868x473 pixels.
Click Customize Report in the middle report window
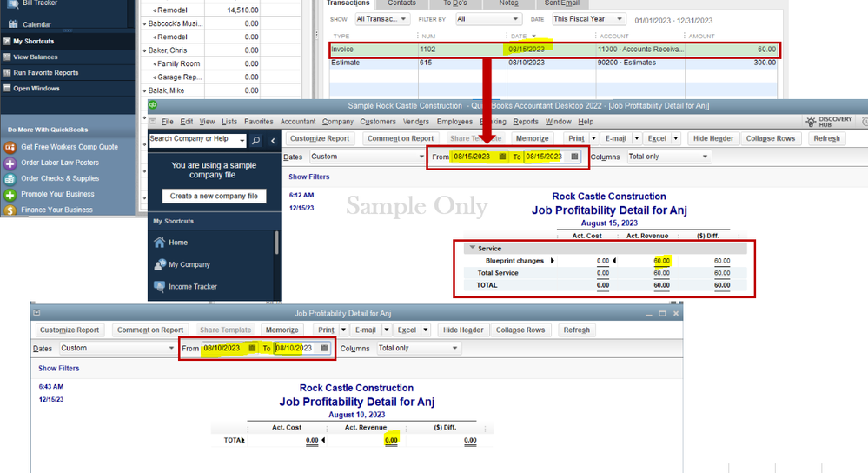[x=320, y=138]
